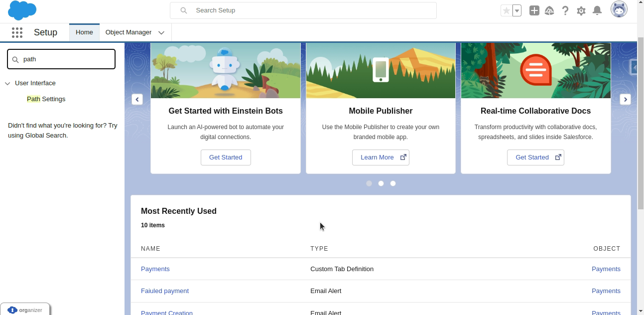Click the Salesforce cloud logo

[22, 10]
